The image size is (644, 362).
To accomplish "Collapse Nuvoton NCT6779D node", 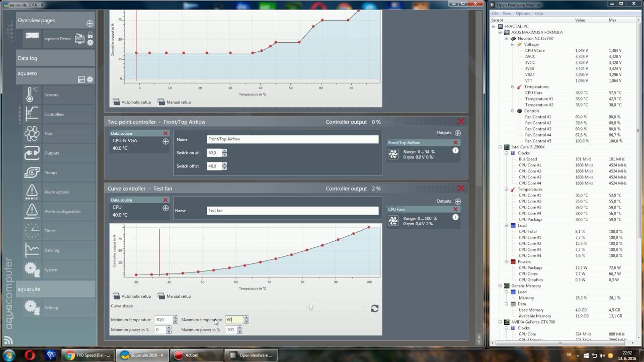I will coord(507,38).
